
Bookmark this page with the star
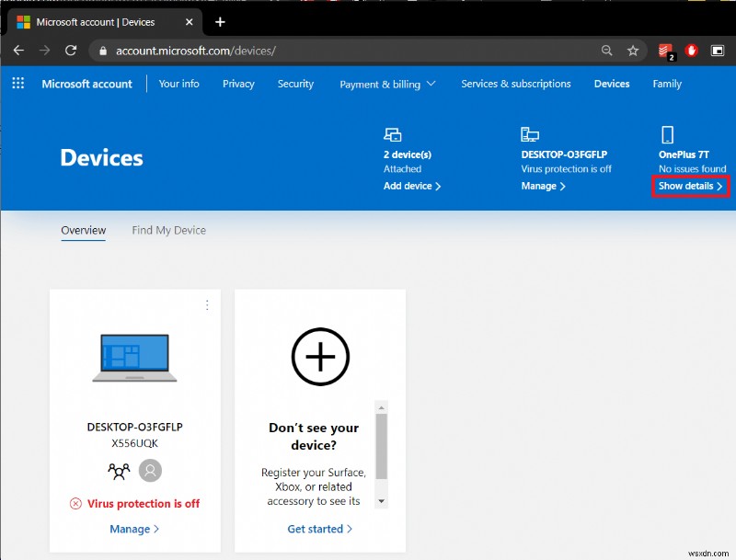coord(633,51)
